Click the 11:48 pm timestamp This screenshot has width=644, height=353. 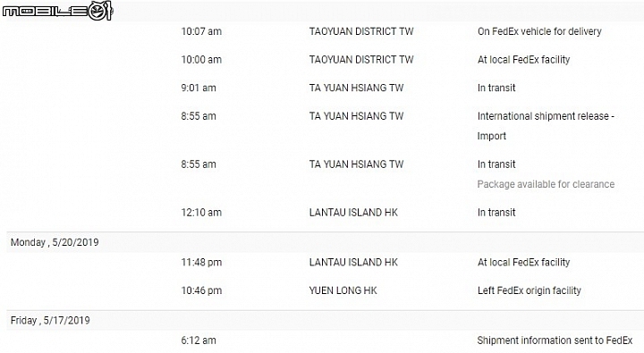point(201,263)
